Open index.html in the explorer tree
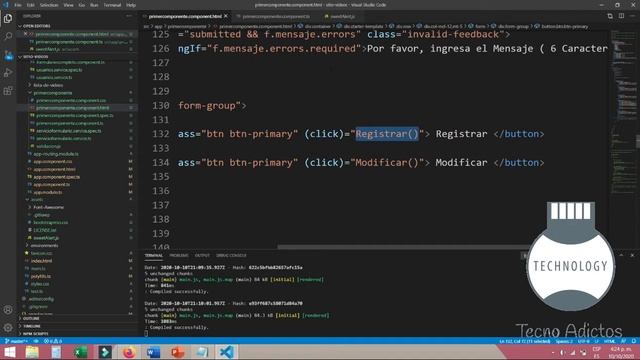Viewport: 640px width, 360px height. pyautogui.click(x=42, y=261)
